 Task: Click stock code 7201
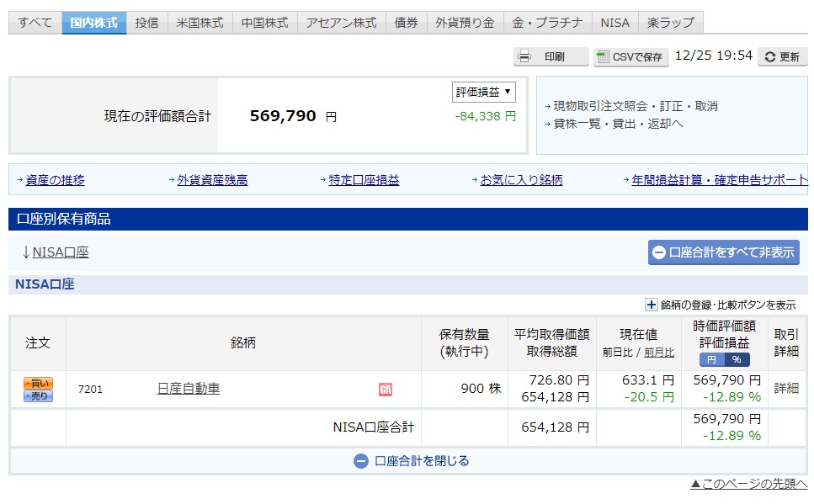click(90, 390)
